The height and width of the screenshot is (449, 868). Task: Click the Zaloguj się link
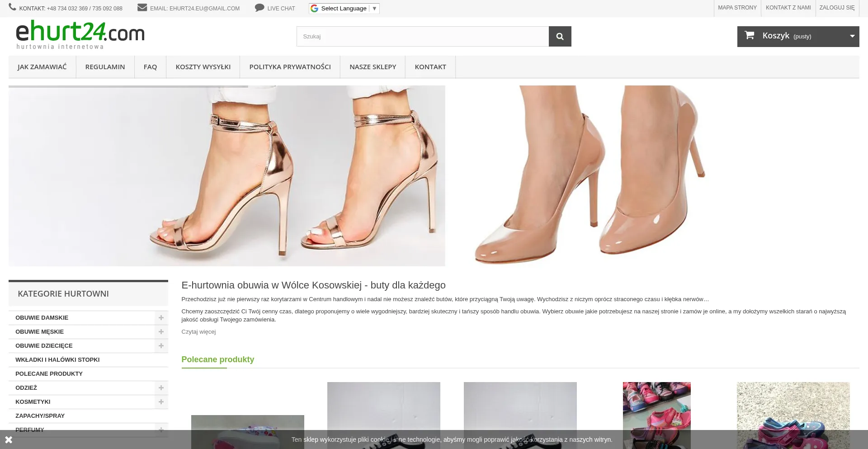click(837, 8)
